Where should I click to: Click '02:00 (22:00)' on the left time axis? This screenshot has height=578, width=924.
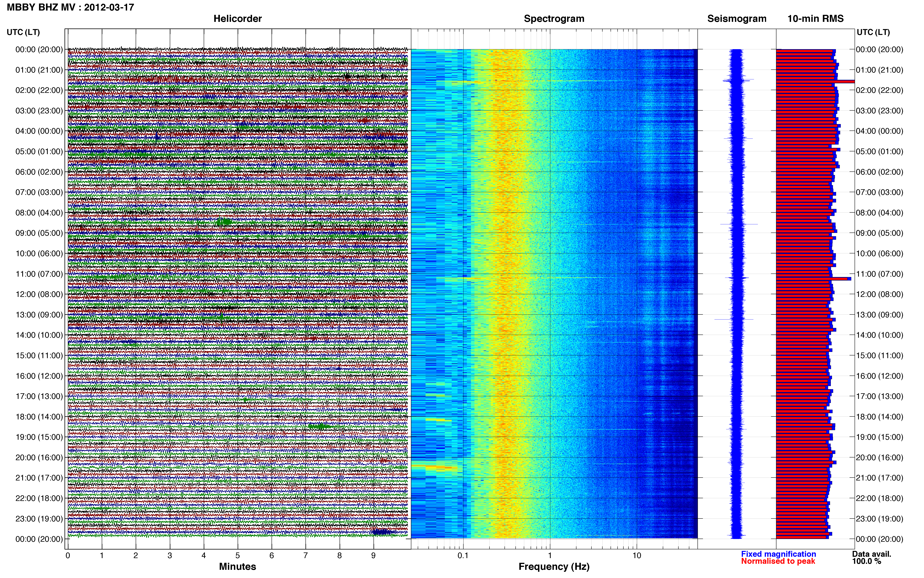tap(39, 90)
